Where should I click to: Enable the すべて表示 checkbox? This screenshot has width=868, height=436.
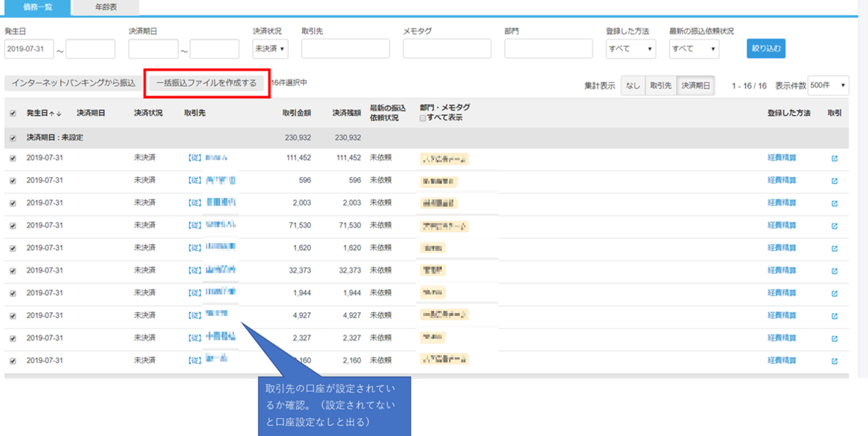[423, 118]
